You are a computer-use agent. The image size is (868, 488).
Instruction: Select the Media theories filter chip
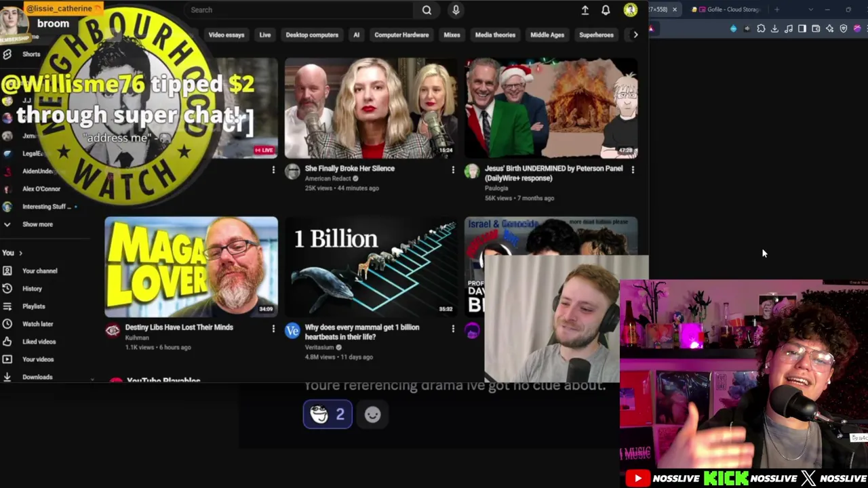(495, 35)
